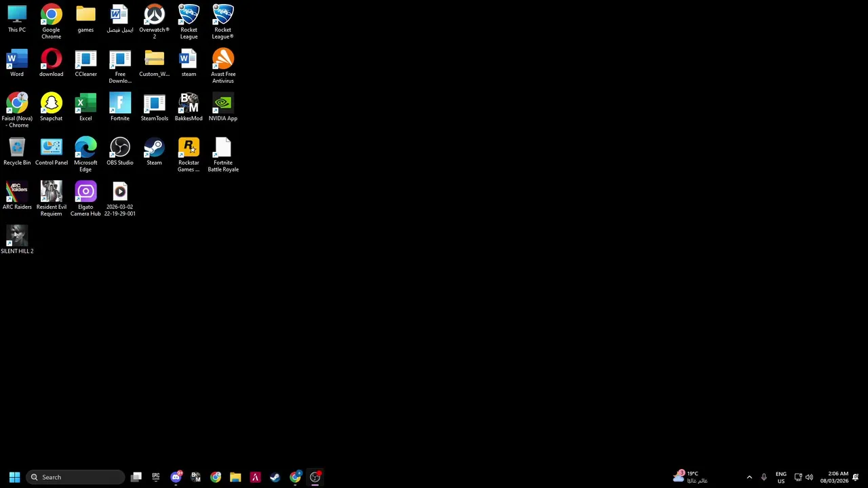
Task: Select the Excel desktop shortcut
Action: pyautogui.click(x=85, y=107)
